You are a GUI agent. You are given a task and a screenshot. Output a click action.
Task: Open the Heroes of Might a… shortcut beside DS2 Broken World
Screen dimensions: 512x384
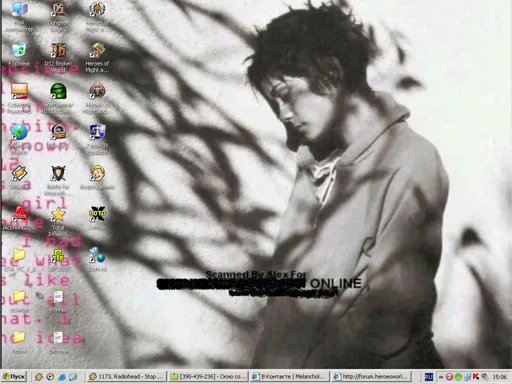(x=97, y=50)
